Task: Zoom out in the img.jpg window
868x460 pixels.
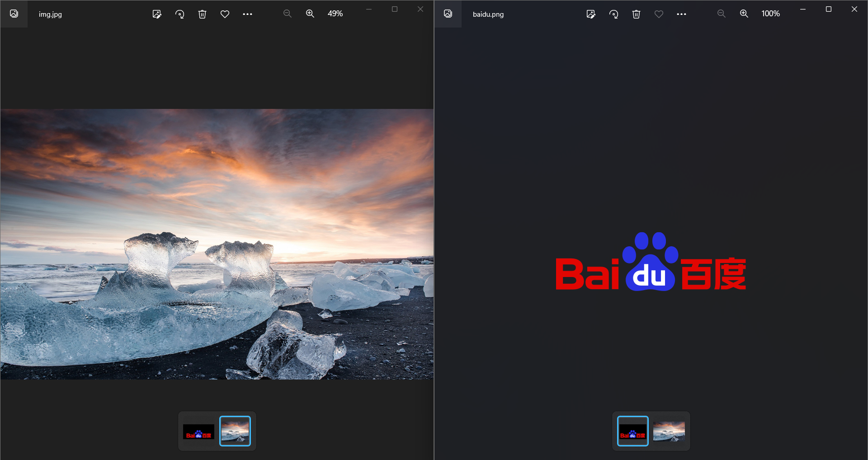Action: tap(287, 14)
